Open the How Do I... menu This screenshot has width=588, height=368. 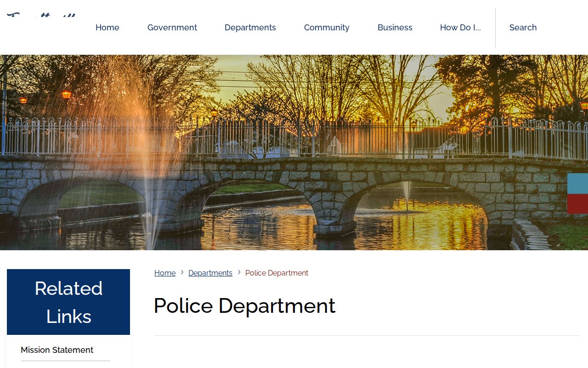pos(460,28)
